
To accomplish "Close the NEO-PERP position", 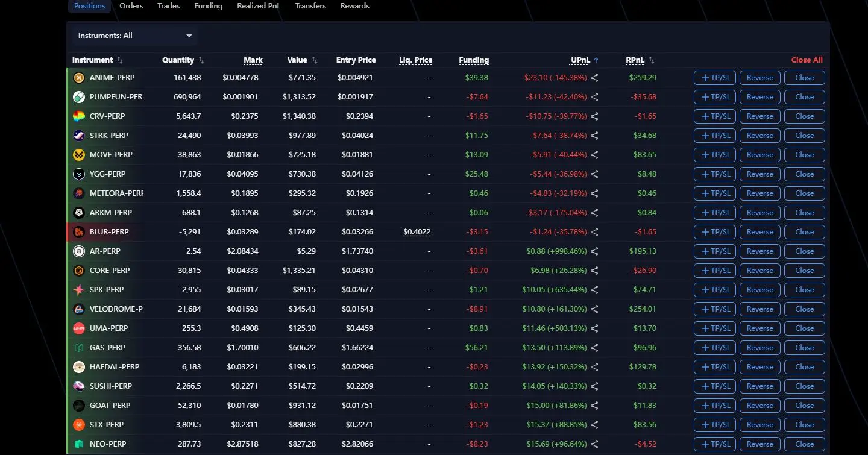I will [x=805, y=444].
